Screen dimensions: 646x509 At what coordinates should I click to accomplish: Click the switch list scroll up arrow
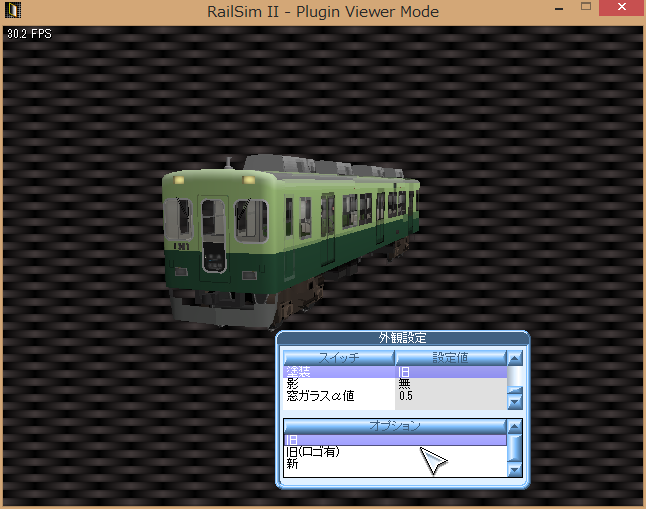[x=515, y=358]
